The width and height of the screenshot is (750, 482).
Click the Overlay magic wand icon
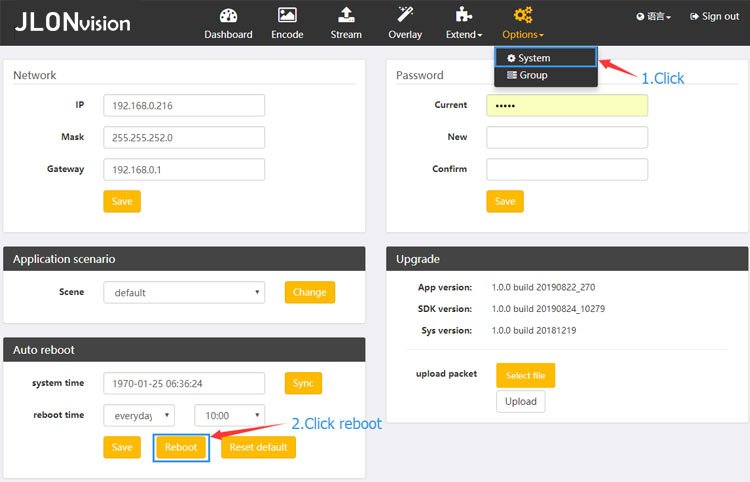tap(405, 15)
